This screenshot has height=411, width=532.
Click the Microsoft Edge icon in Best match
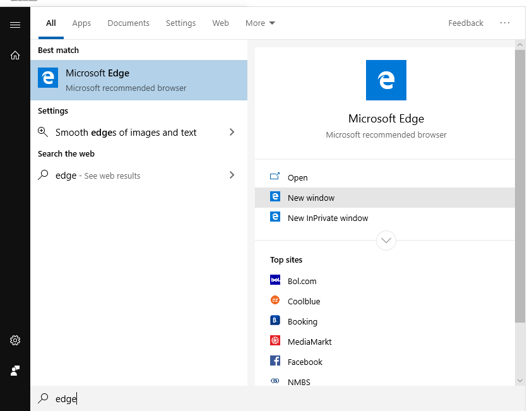coord(48,78)
